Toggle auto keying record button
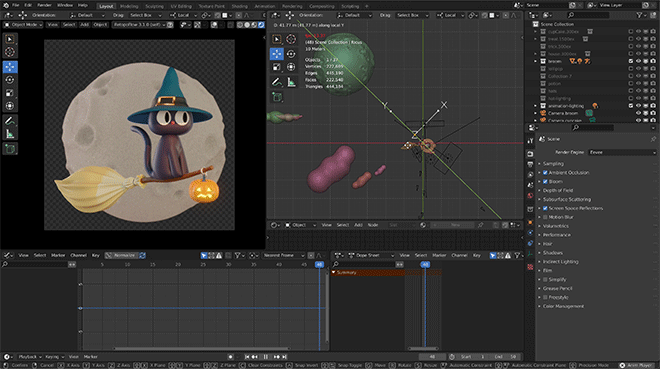Screen dimensions: 660x369 pos(230,357)
